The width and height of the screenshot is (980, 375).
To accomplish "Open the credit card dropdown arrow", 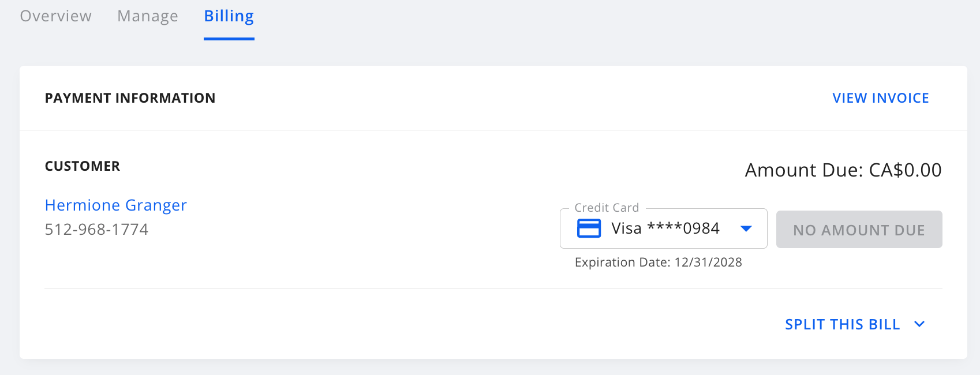I will click(x=746, y=229).
